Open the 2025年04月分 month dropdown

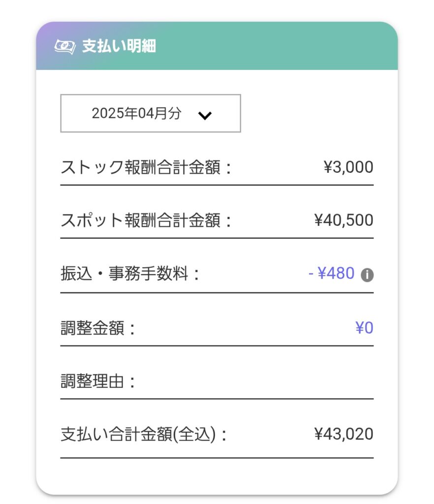click(151, 113)
